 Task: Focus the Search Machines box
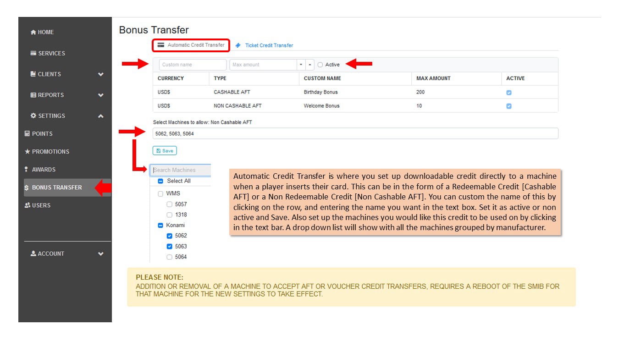pos(181,170)
